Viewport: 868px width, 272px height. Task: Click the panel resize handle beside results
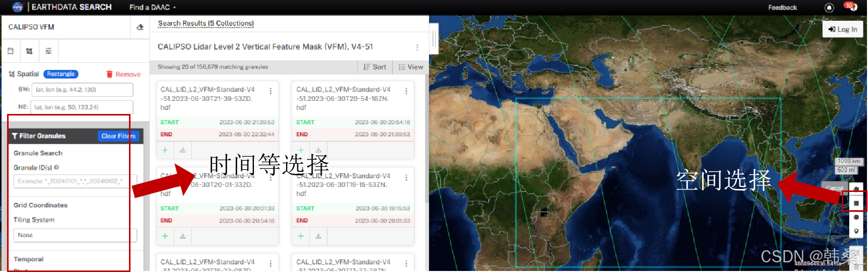tap(433, 38)
